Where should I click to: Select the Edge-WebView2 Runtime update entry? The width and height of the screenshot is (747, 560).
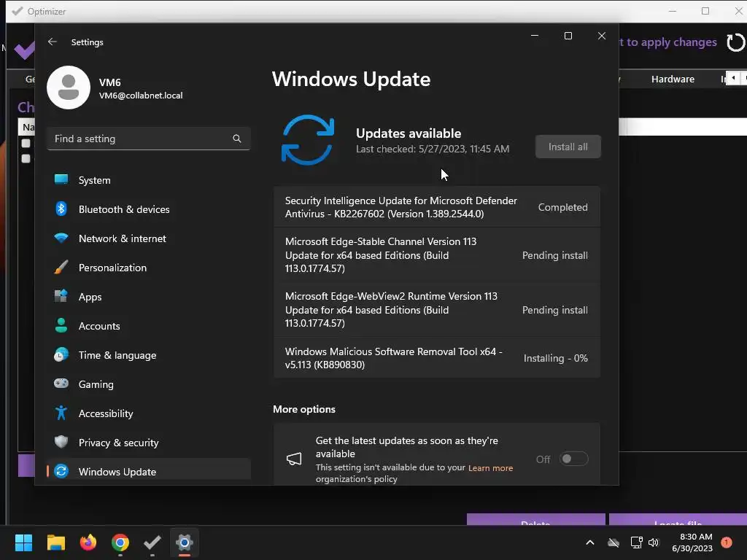[437, 309]
